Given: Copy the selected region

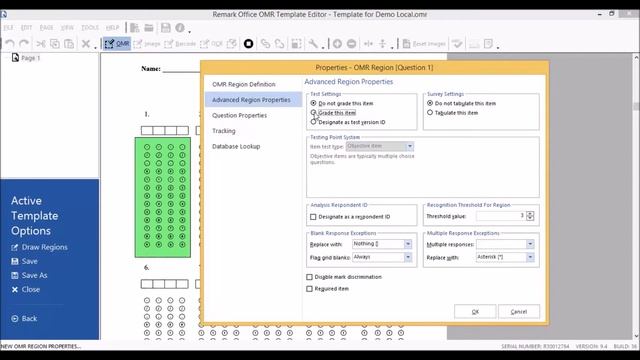Looking at the screenshot, I should [55, 44].
